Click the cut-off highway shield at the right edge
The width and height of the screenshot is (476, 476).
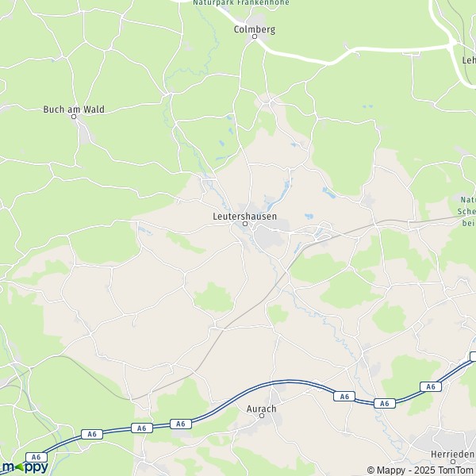[x=473, y=357]
